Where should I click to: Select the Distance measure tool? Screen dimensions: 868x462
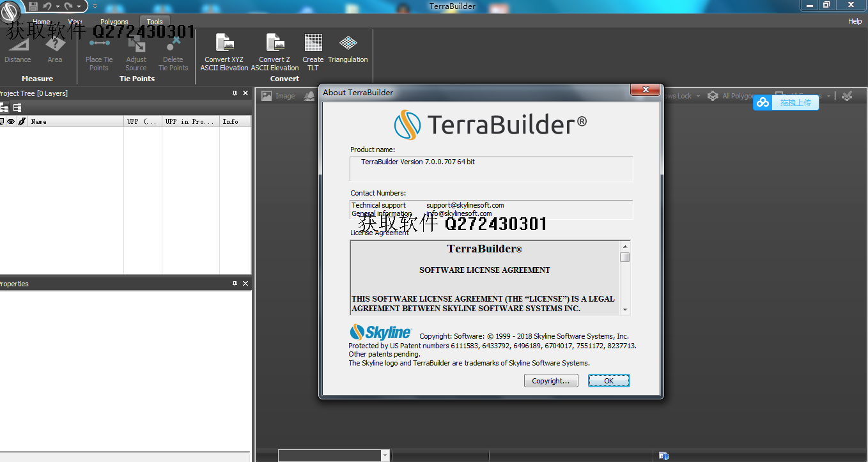pyautogui.click(x=18, y=49)
